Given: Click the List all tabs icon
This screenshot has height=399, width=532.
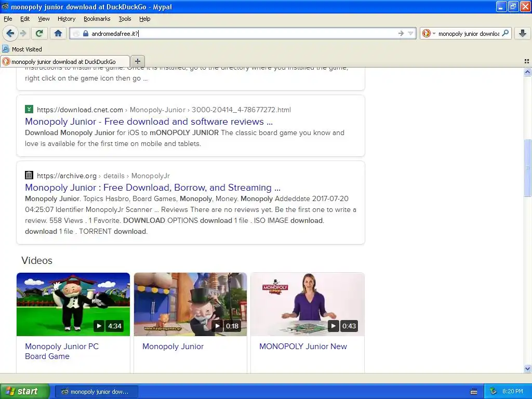Looking at the screenshot, I should [x=527, y=61].
